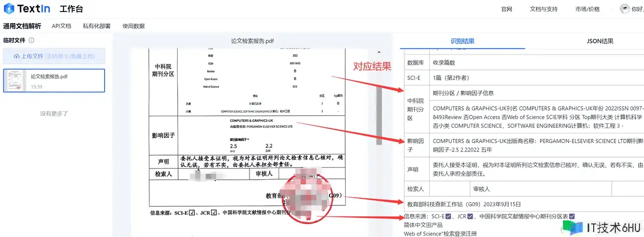
Task: Click the 数据库 cell in results table
Action: [x=416, y=63]
